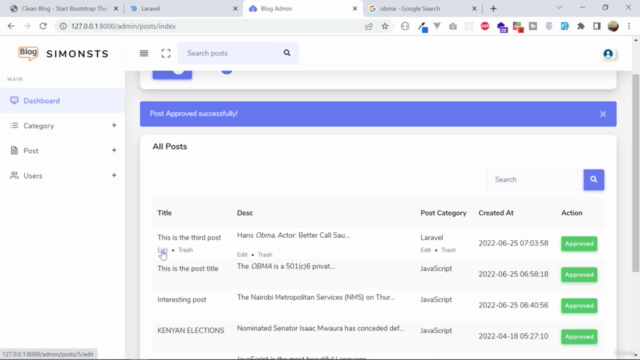Click 'KENYAN ELECTIONS' title cell
Image resolution: width=640 pixels, height=360 pixels.
(191, 331)
